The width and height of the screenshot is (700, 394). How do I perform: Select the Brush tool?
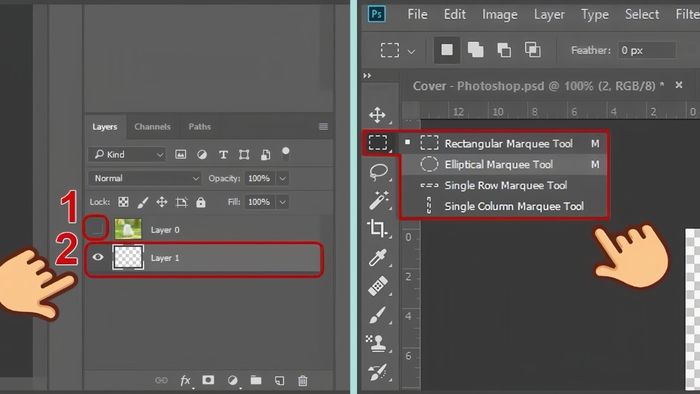pyautogui.click(x=378, y=315)
